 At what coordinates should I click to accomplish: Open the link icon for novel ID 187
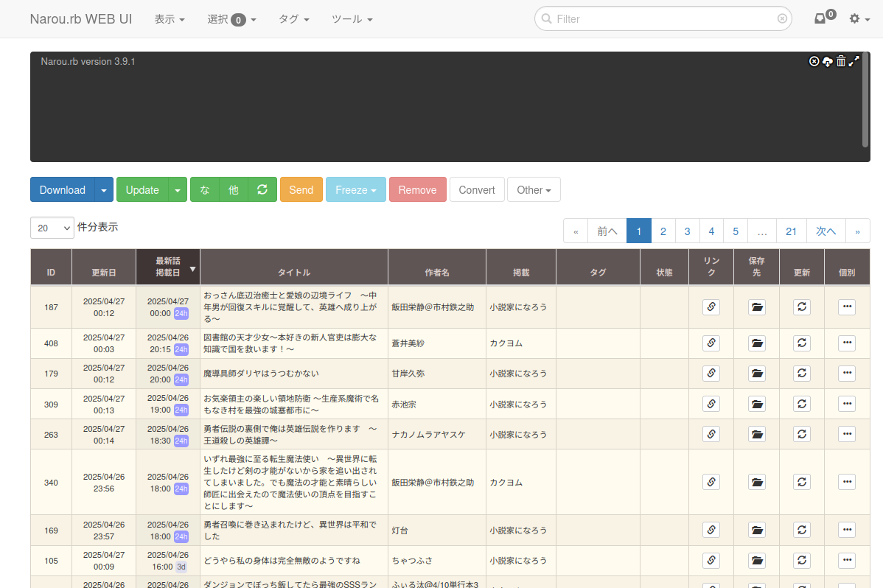(x=711, y=307)
